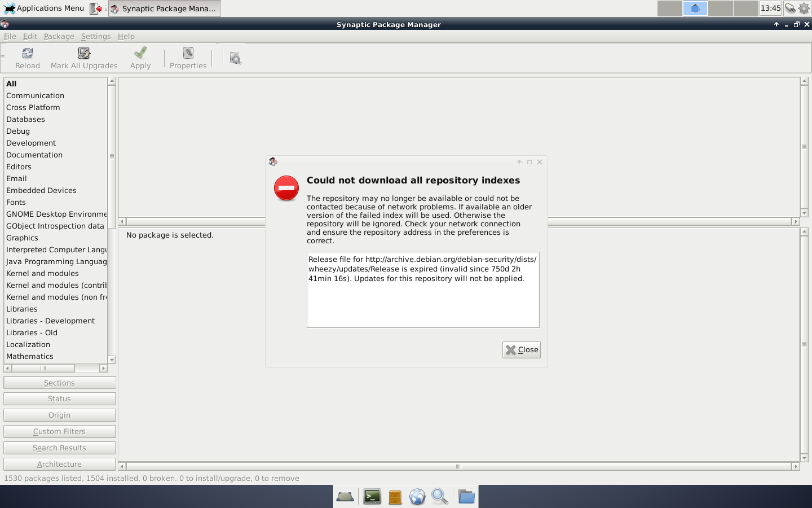Switch to the first workspace
Image resolution: width=812 pixels, height=508 pixels.
tap(670, 8)
